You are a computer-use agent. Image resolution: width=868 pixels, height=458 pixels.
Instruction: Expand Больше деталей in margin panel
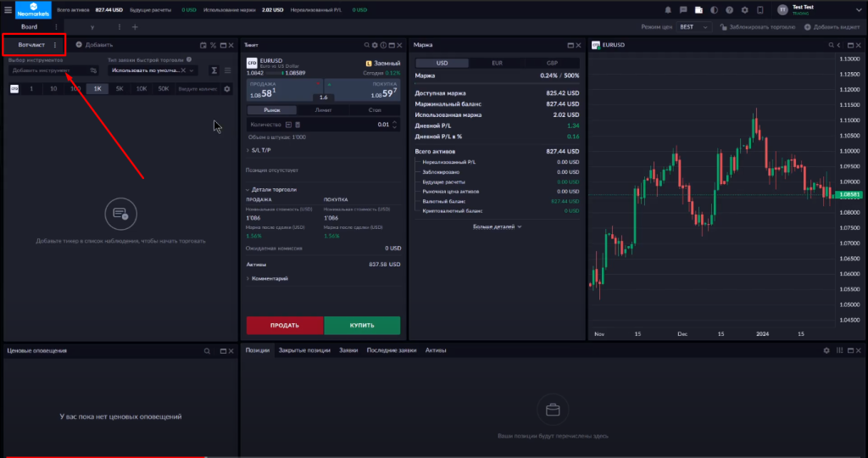[x=497, y=226]
